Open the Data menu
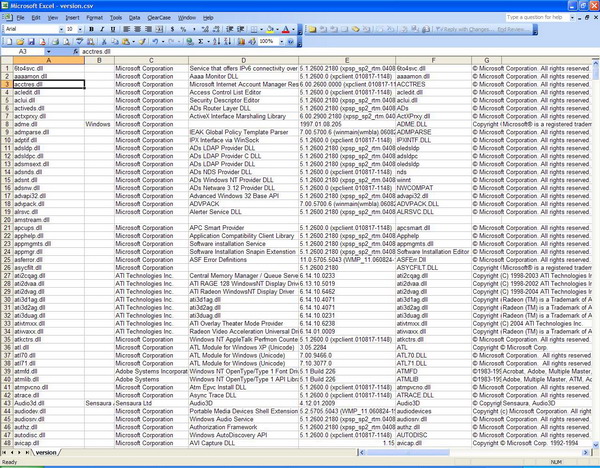 pos(134,18)
